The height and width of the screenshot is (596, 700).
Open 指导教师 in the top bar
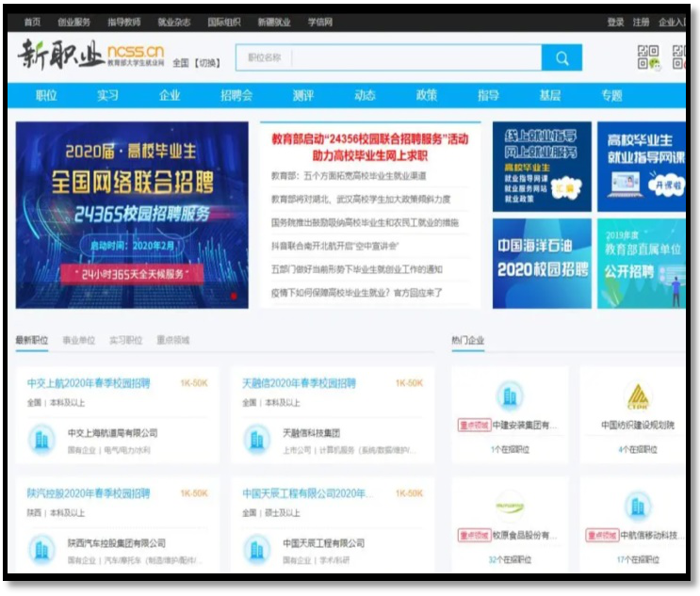click(x=124, y=22)
